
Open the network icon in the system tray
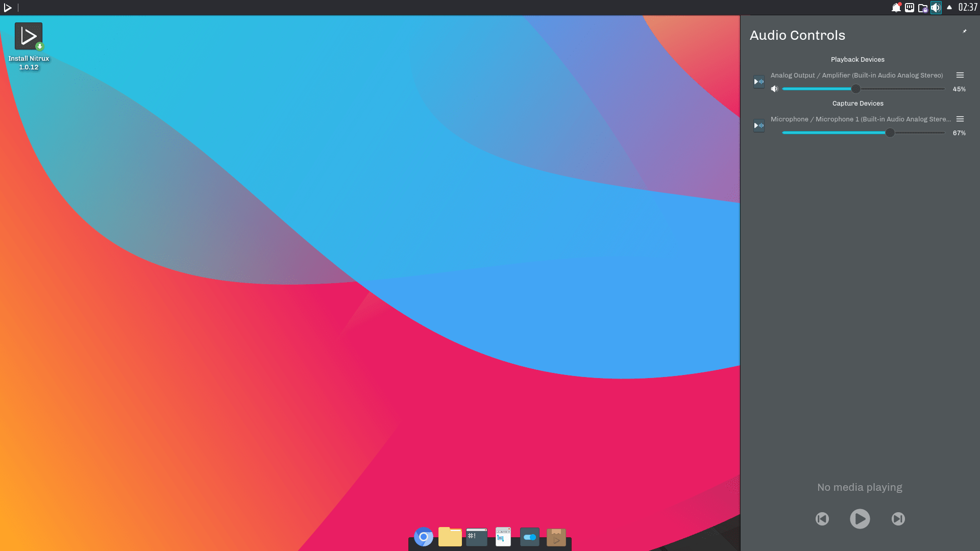pyautogui.click(x=910, y=7)
